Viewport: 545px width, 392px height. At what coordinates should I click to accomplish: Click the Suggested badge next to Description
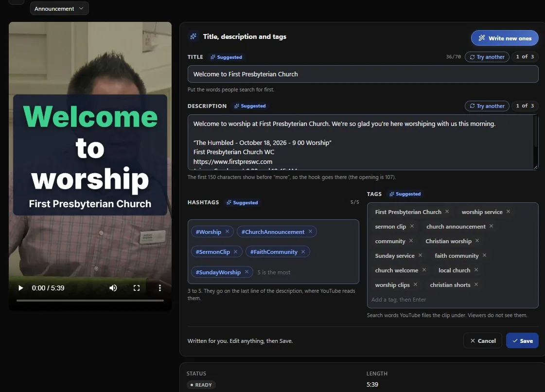tap(250, 106)
